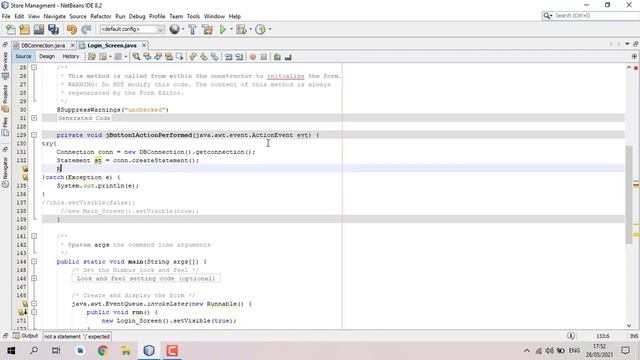This screenshot has height=360, width=640.
Task: Click the Uncomment icon in editor toolbar
Action: [288, 57]
